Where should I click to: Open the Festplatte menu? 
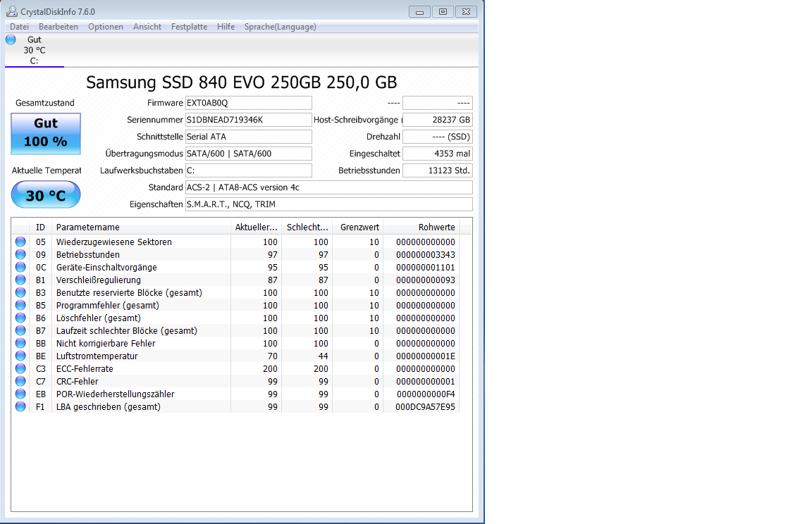(189, 26)
